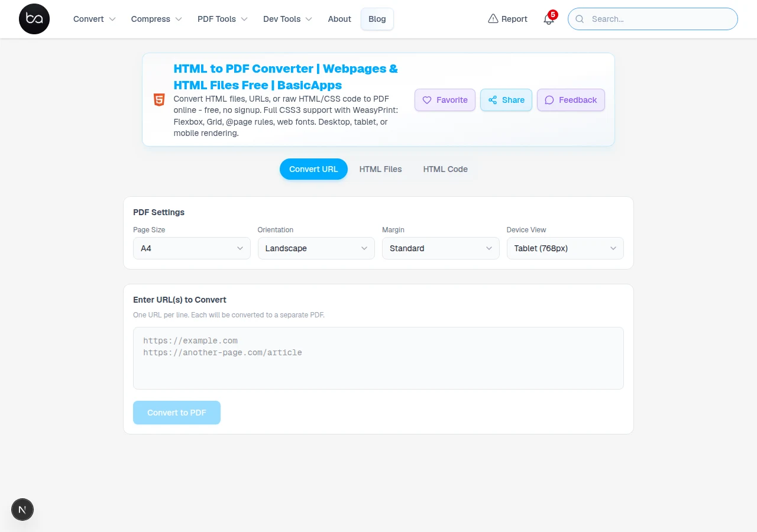Image resolution: width=757 pixels, height=532 pixels.
Task: Open the Blog page
Action: (x=377, y=19)
